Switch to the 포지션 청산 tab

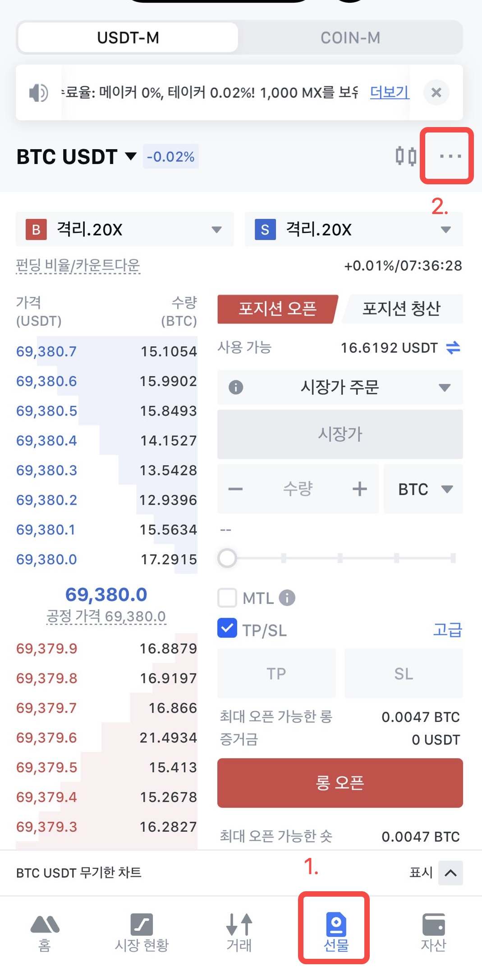coord(401,309)
